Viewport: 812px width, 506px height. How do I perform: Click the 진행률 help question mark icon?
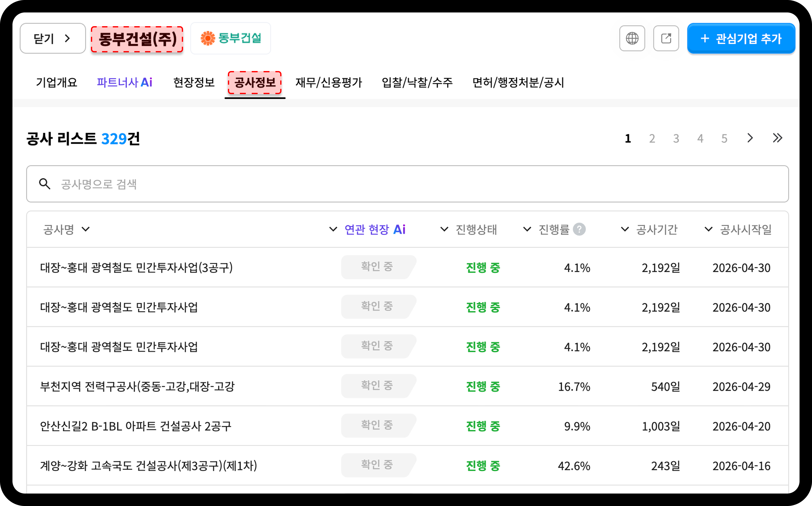(579, 229)
